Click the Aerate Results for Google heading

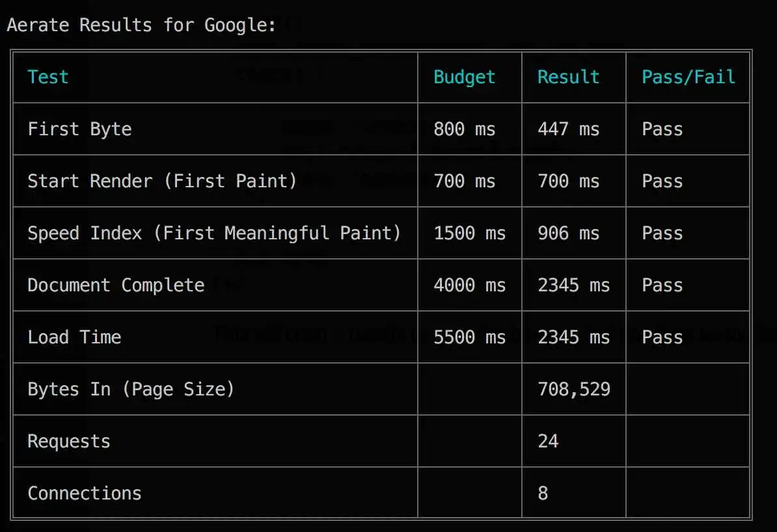point(141,25)
